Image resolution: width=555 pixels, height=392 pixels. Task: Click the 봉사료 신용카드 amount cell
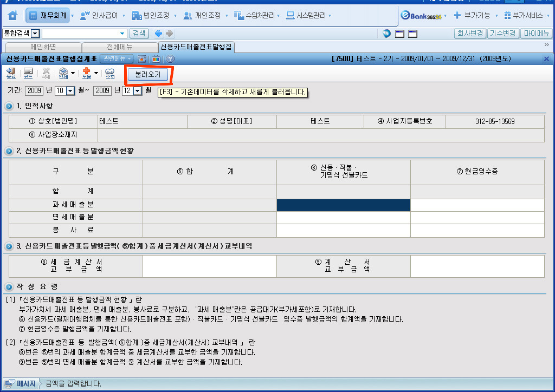(x=343, y=231)
